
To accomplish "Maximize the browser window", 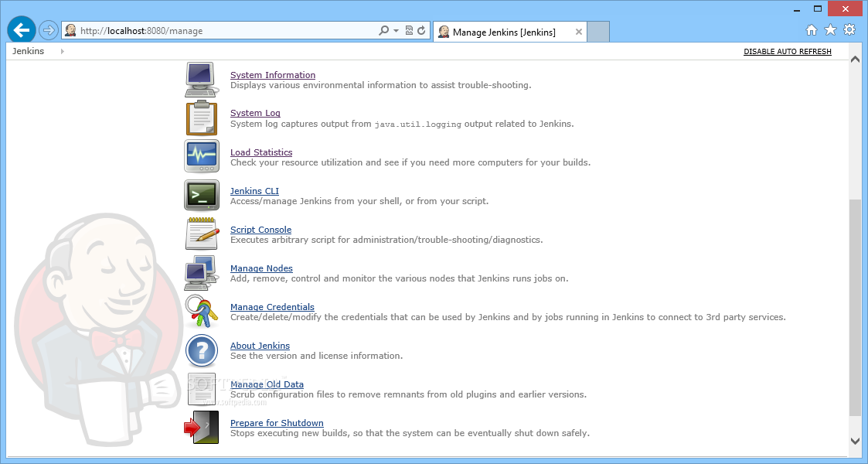I will click(818, 9).
